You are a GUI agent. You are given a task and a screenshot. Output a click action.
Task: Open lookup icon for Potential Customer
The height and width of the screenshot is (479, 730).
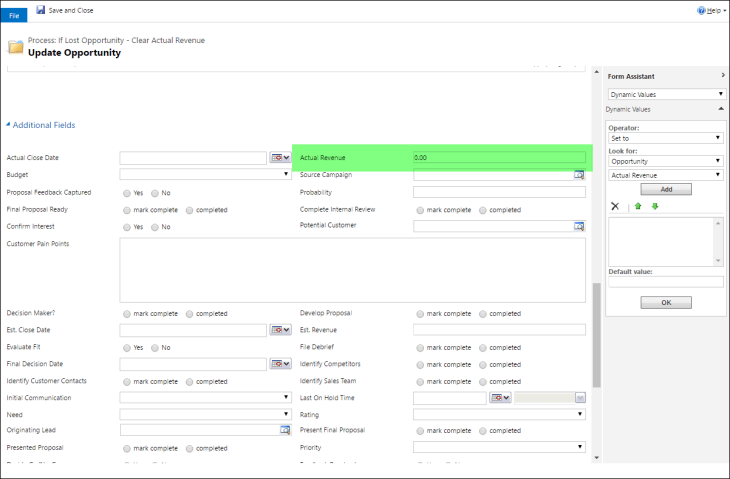point(578,226)
